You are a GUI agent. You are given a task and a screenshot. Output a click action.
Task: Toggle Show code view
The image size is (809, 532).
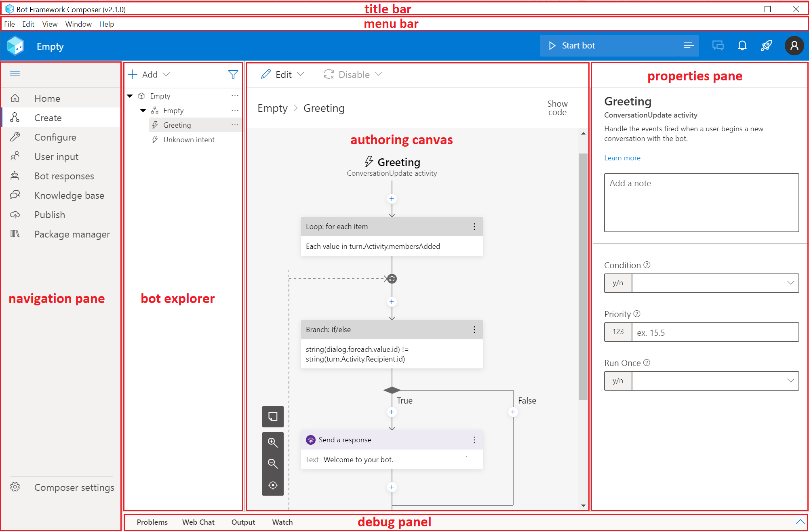pyautogui.click(x=557, y=108)
